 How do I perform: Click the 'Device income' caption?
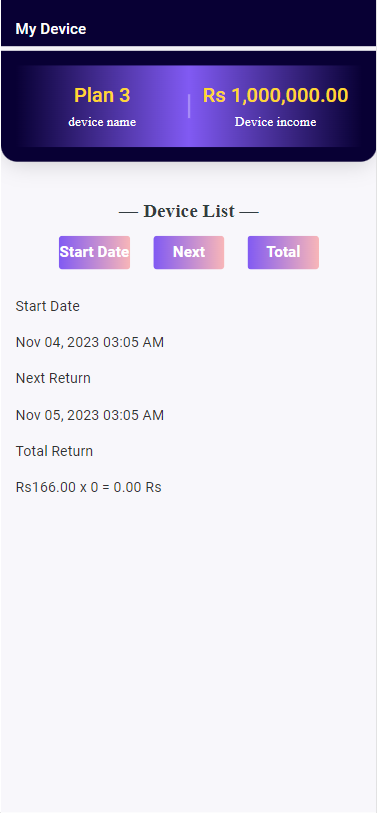275,122
